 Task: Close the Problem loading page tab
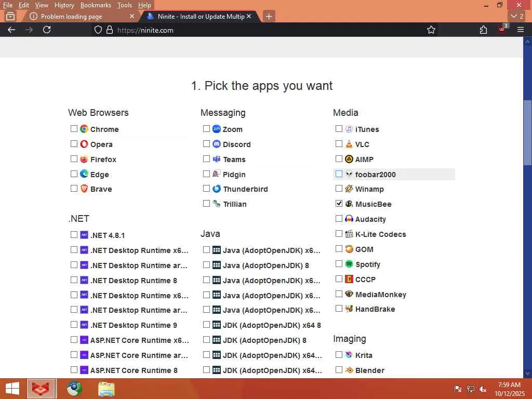(x=131, y=16)
